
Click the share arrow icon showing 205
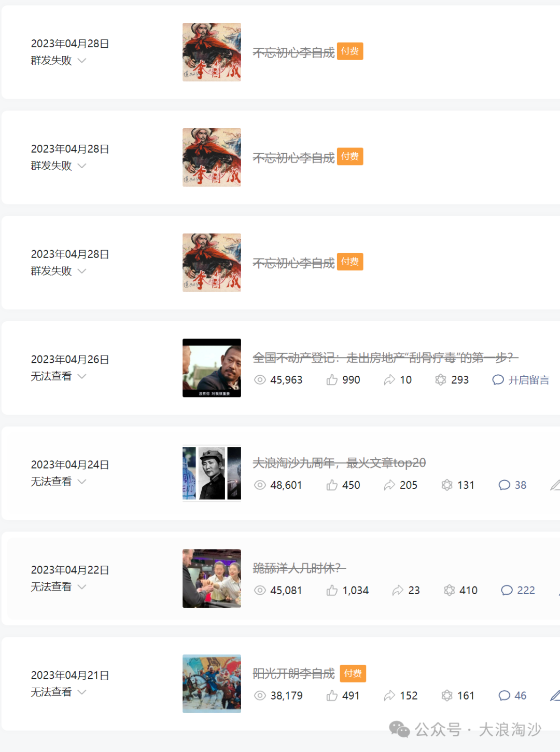389,485
